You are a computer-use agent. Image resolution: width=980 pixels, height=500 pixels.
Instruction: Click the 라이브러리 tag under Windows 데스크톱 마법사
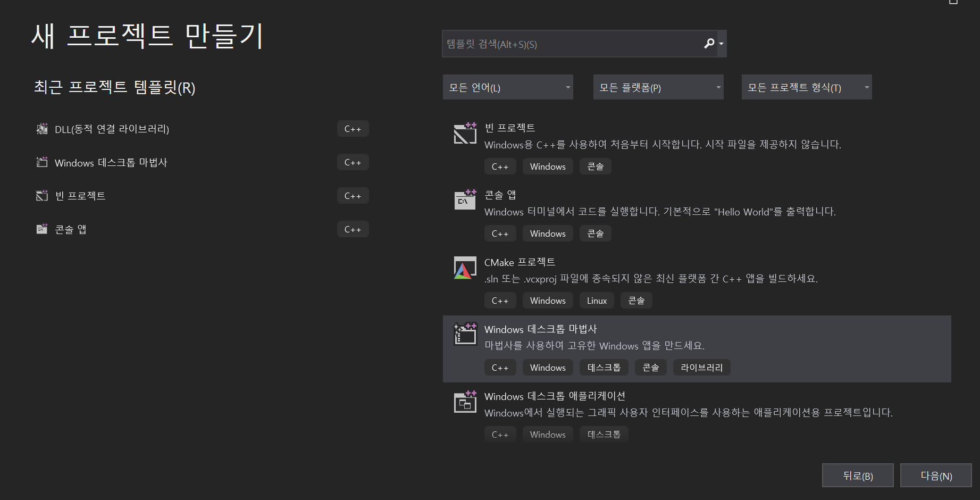coord(701,368)
